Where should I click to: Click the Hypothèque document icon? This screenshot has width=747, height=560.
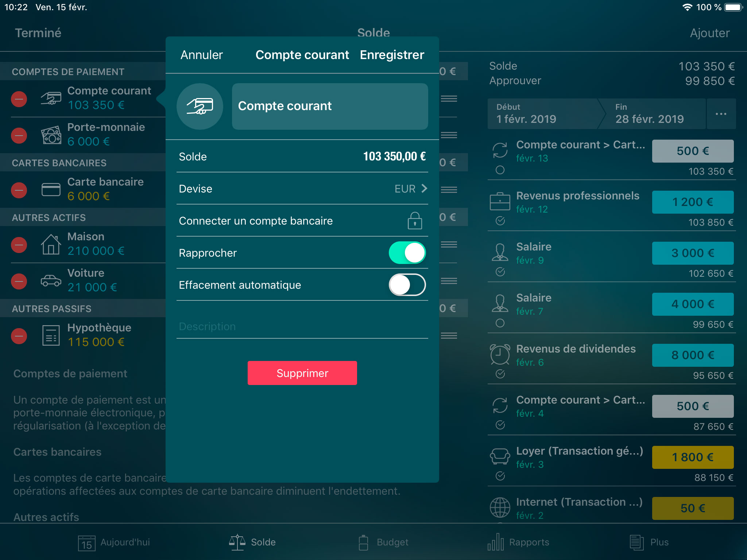[51, 335]
